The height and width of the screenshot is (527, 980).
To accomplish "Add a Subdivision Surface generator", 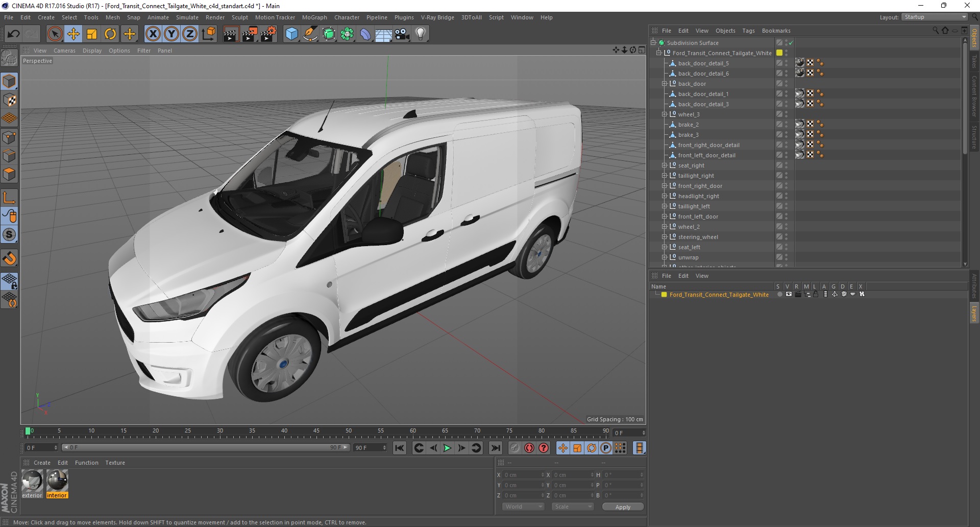I will (x=329, y=34).
